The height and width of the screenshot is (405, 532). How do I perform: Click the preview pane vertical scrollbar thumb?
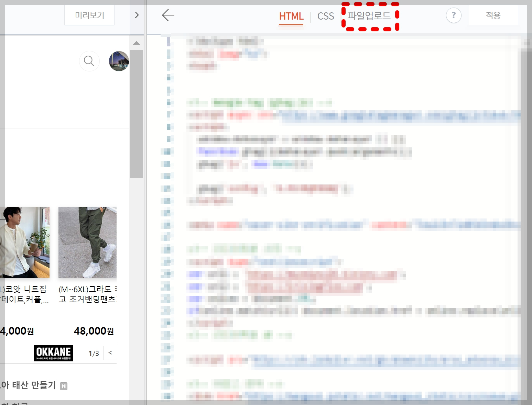pyautogui.click(x=137, y=114)
